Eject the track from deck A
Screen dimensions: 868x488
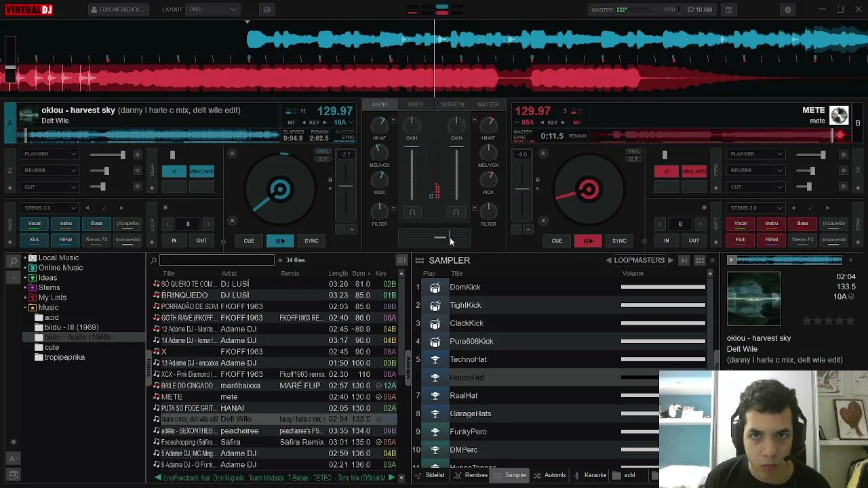[x=232, y=154]
